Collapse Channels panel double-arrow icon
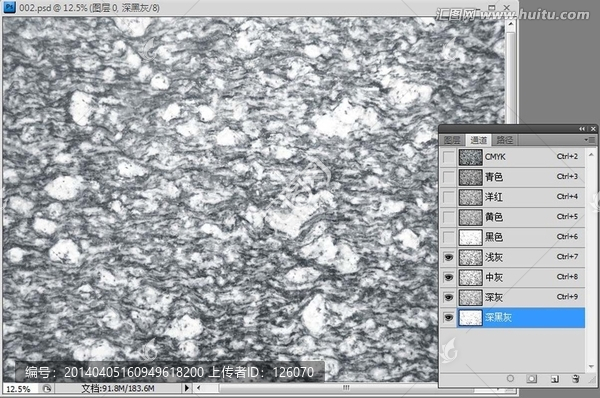 pos(582,129)
